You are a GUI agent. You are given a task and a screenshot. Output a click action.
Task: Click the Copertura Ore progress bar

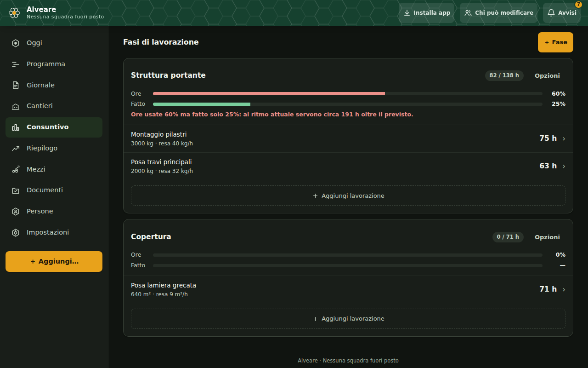pos(348,255)
